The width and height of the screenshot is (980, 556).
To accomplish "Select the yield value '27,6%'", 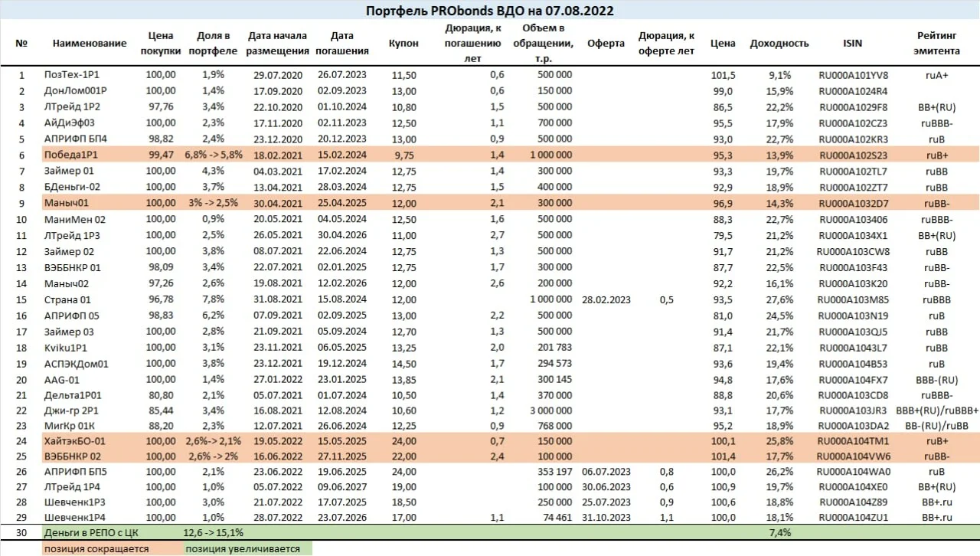I will 779,300.
